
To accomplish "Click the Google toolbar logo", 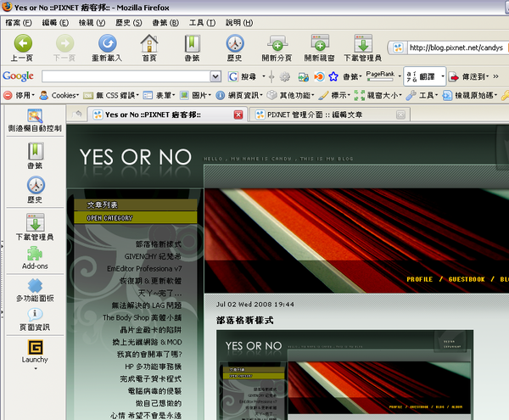I will 18,76.
